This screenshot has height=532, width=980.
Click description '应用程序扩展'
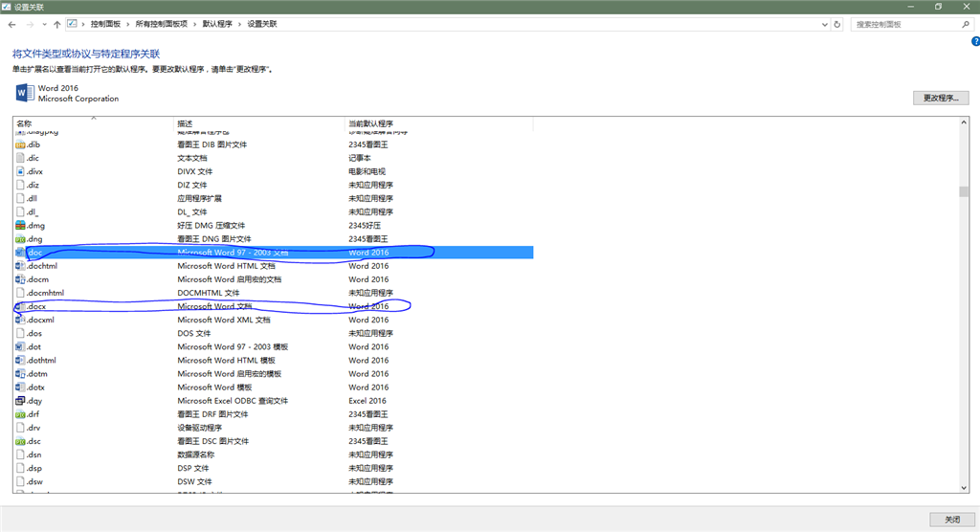coord(199,198)
